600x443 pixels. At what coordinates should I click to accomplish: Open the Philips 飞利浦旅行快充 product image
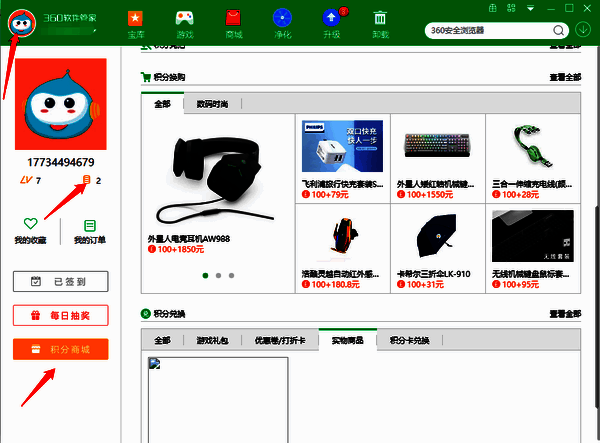coord(342,146)
